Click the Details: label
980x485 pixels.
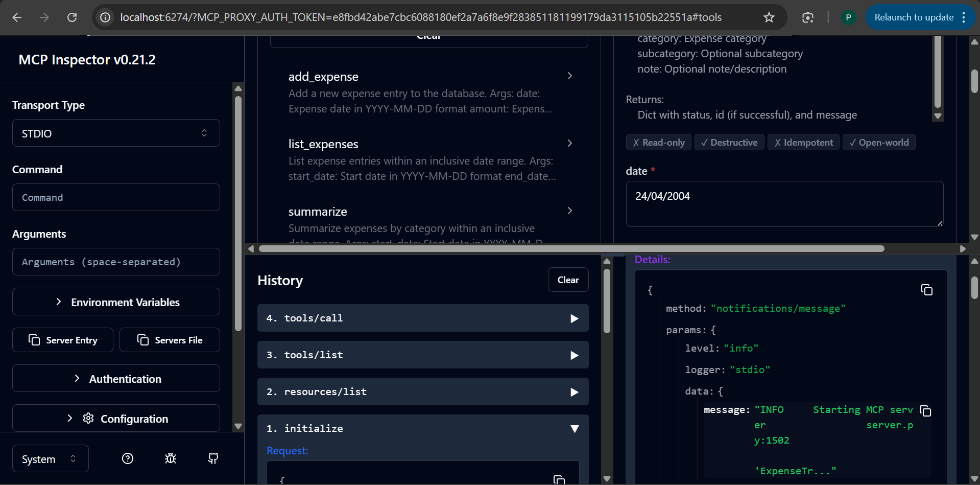[652, 260]
